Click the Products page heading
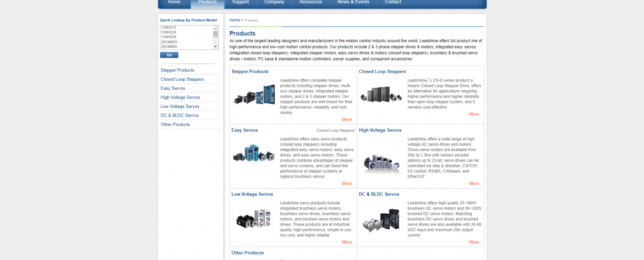This screenshot has width=644, height=260. (242, 33)
